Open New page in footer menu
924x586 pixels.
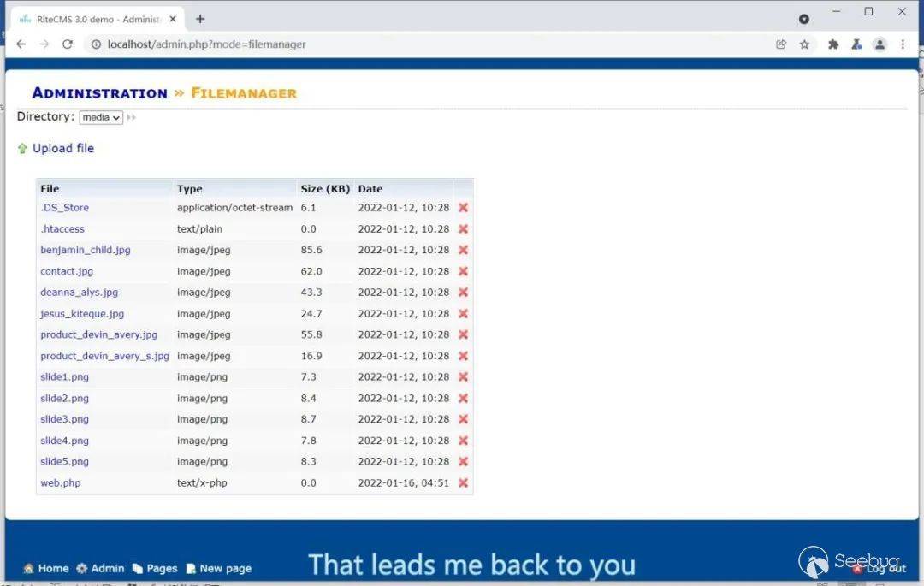(219, 568)
